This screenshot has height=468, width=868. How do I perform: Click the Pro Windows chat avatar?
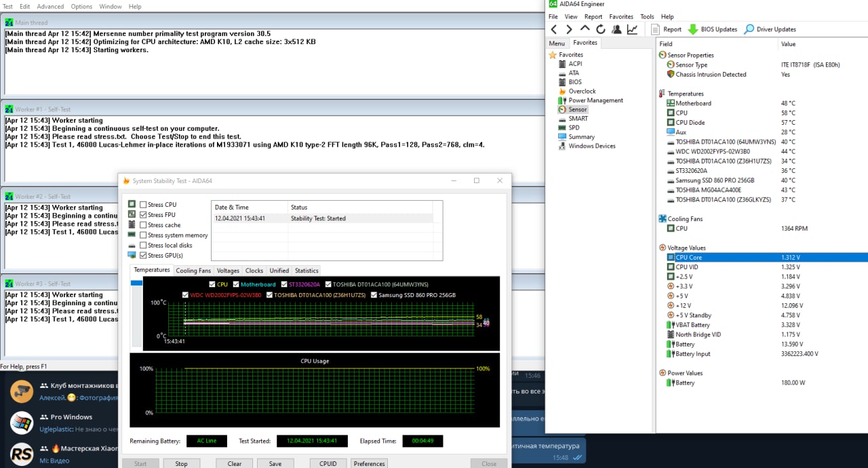click(22, 423)
